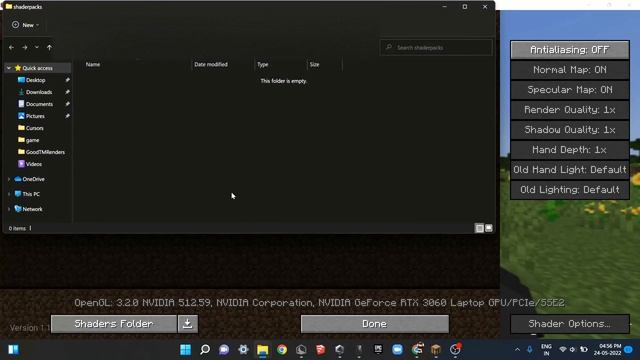Expand the OneDrive tree node
Image resolution: width=640 pixels, height=360 pixels.
click(9, 179)
